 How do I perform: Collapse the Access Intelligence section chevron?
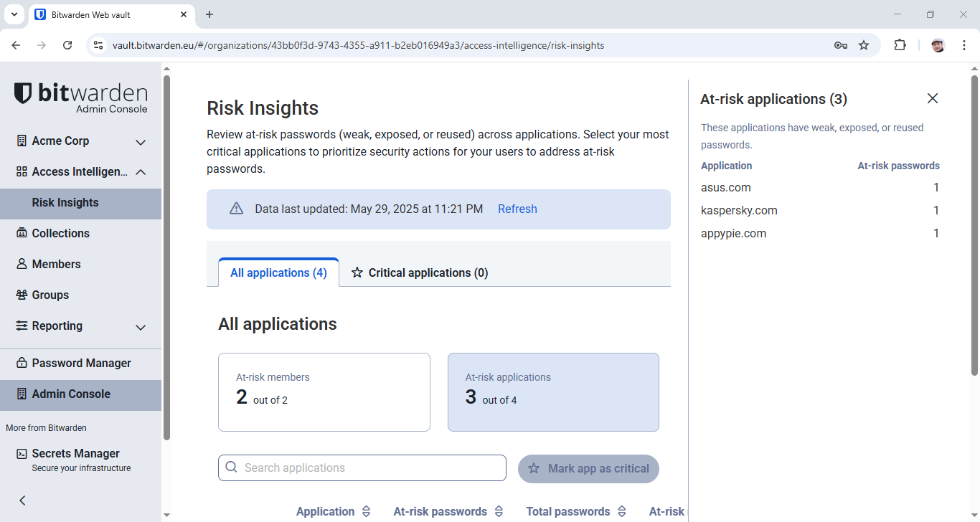(x=141, y=172)
